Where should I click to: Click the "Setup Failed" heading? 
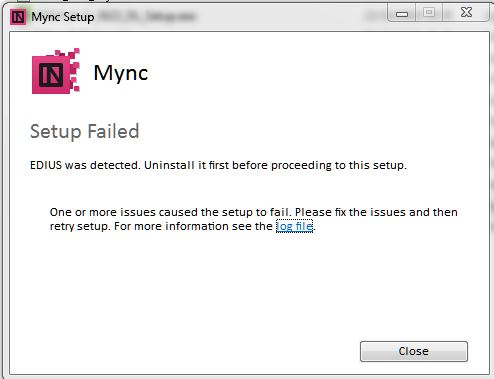pos(84,131)
